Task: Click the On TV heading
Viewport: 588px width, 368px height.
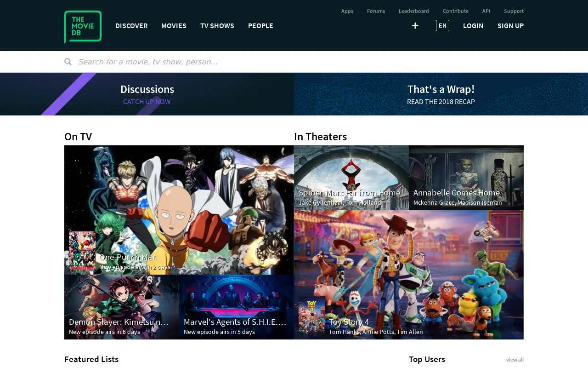Action: pyautogui.click(x=78, y=137)
